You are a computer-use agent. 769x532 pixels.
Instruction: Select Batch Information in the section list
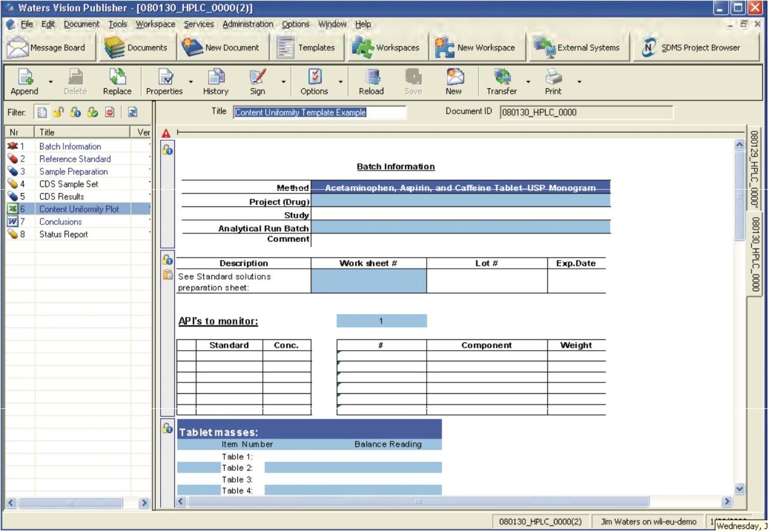(70, 147)
